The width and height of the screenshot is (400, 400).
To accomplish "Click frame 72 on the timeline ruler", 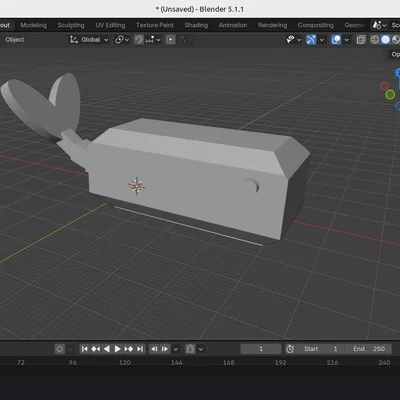I will [21, 362].
